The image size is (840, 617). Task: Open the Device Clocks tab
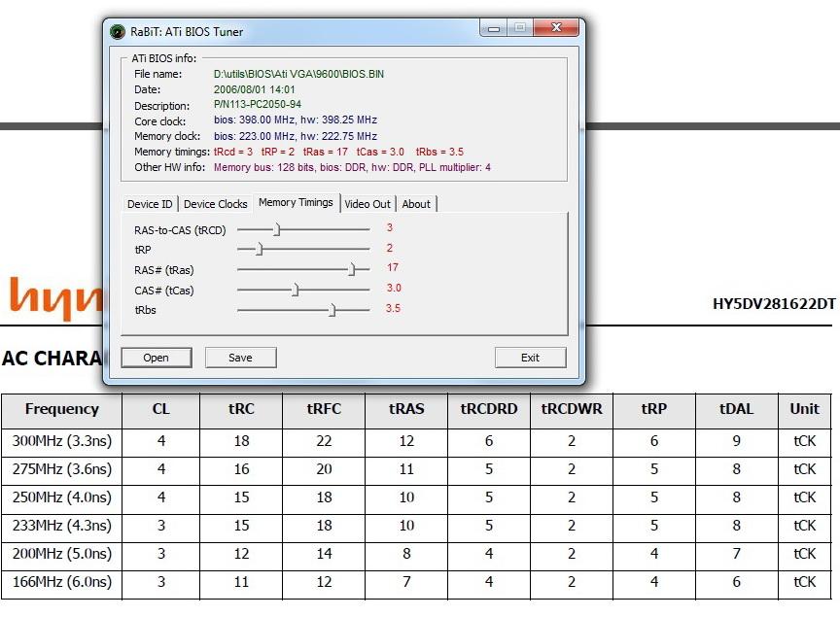216,204
